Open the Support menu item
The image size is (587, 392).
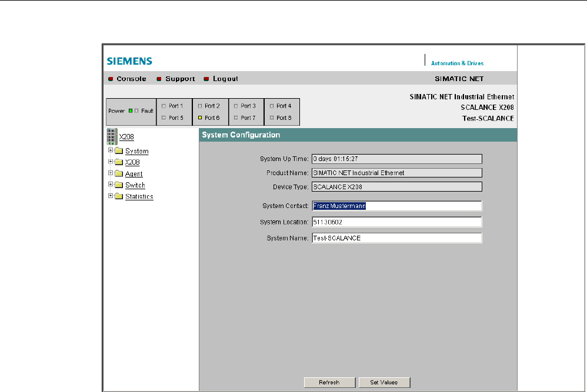tap(180, 79)
